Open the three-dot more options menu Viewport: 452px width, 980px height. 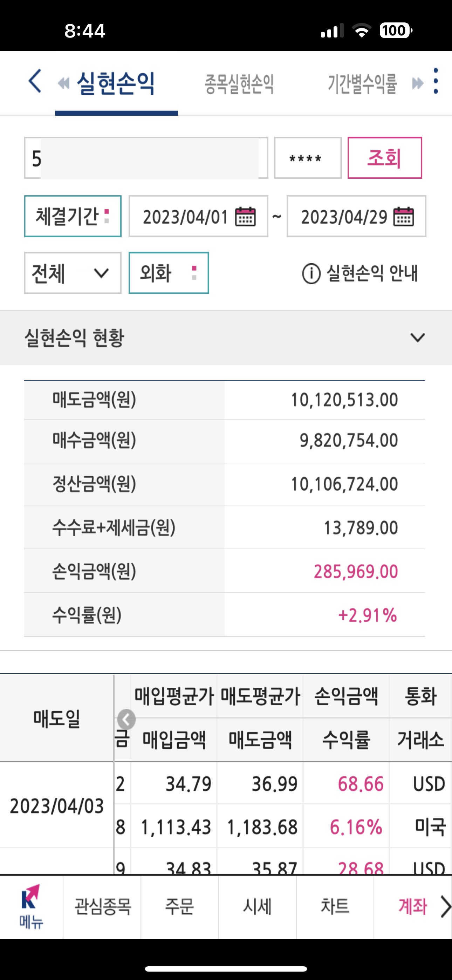(x=436, y=81)
